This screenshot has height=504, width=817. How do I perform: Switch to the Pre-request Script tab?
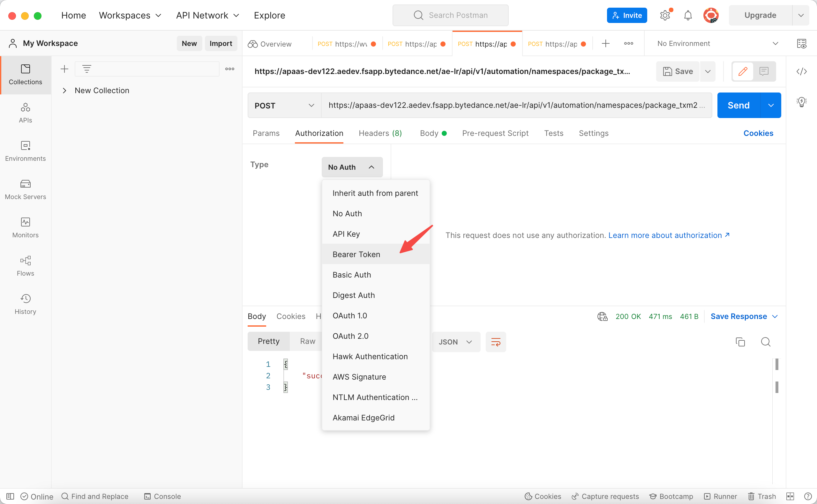click(x=495, y=133)
